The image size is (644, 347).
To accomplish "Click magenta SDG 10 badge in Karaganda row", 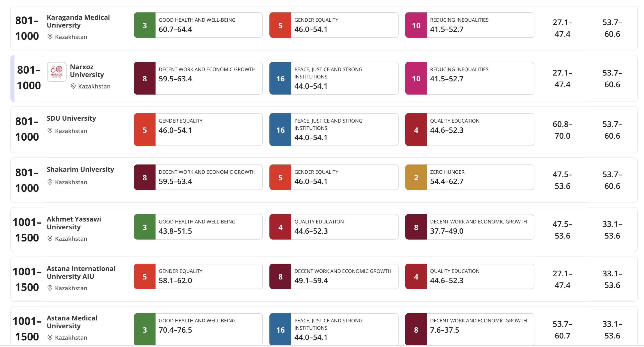I will point(416,25).
